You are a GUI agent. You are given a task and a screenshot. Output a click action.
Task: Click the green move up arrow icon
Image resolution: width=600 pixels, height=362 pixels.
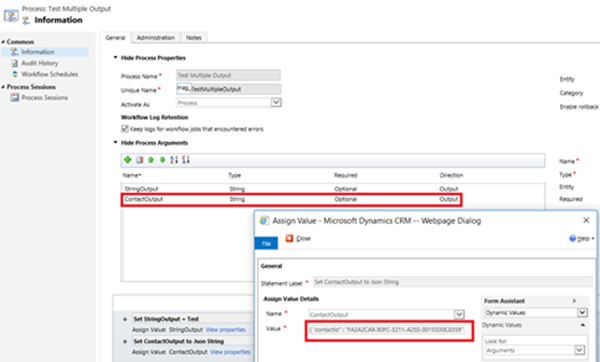(151, 160)
